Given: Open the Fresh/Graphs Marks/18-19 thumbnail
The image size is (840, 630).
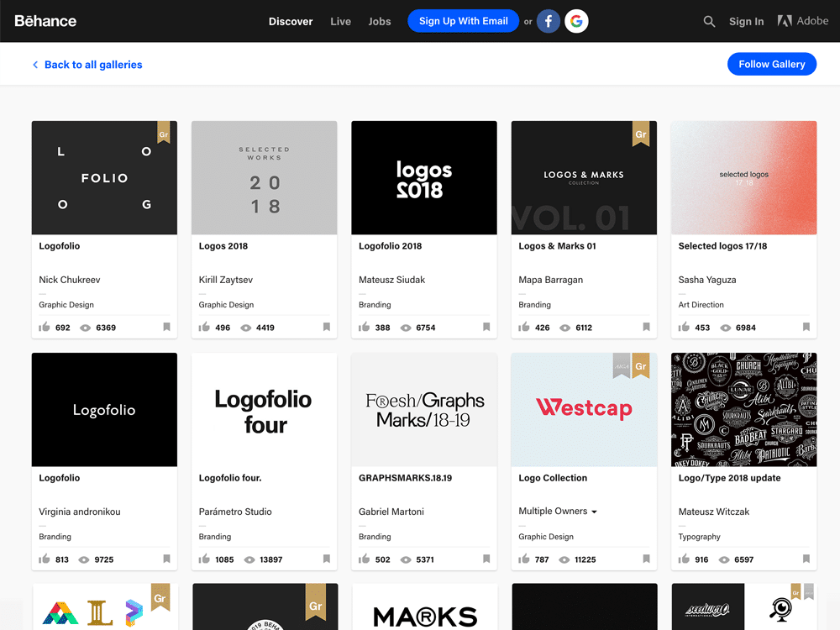Looking at the screenshot, I should (x=424, y=409).
